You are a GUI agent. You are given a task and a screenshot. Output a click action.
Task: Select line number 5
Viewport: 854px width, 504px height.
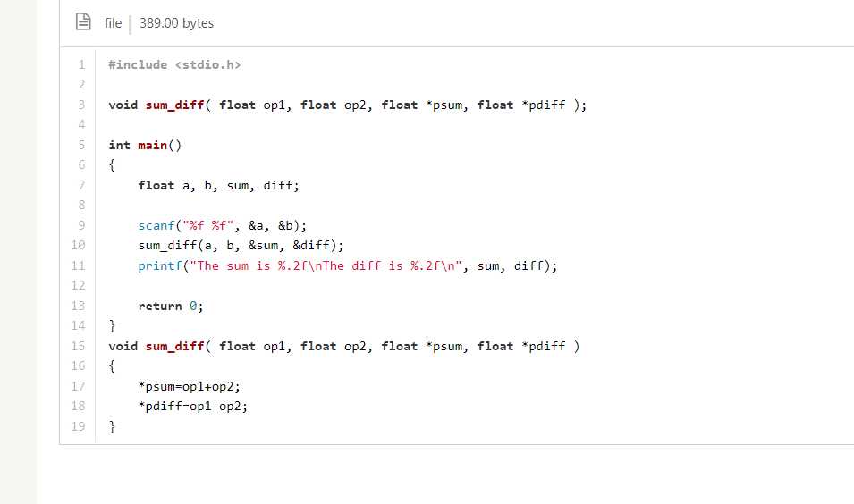pos(81,145)
